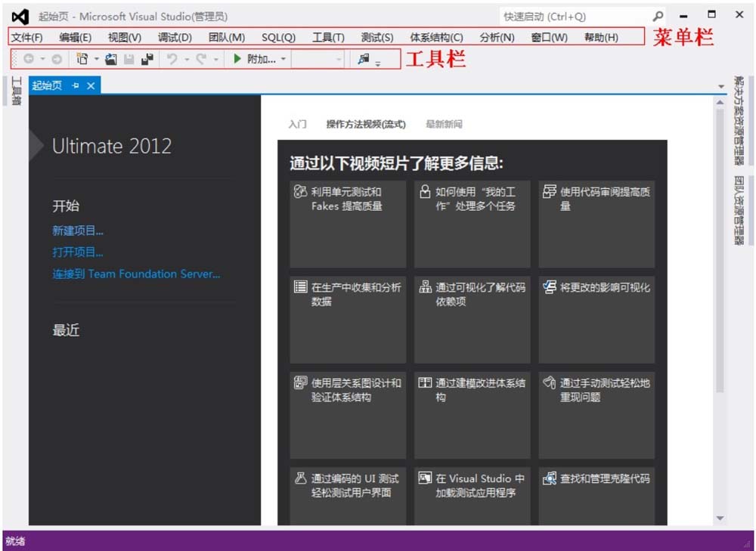756x551 pixels.
Task: Click icon of 在 Visual Studio 中加载测试应用程序 tile
Action: click(425, 478)
